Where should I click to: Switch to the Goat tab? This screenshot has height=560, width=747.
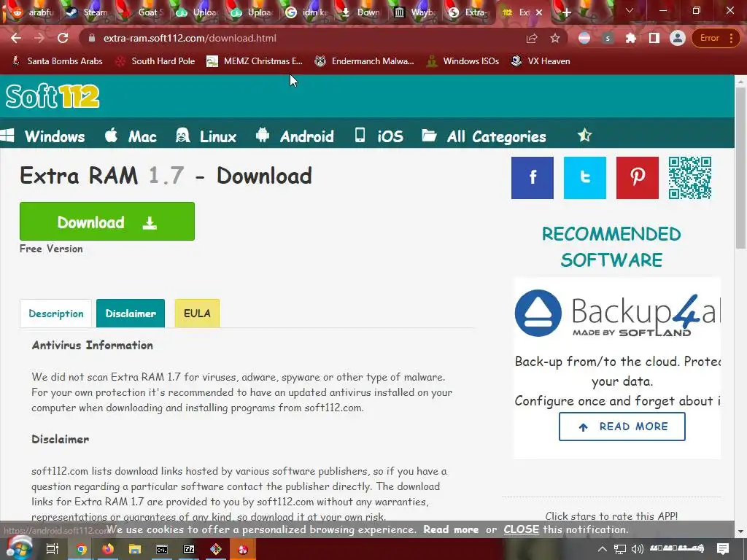[x=142, y=12]
